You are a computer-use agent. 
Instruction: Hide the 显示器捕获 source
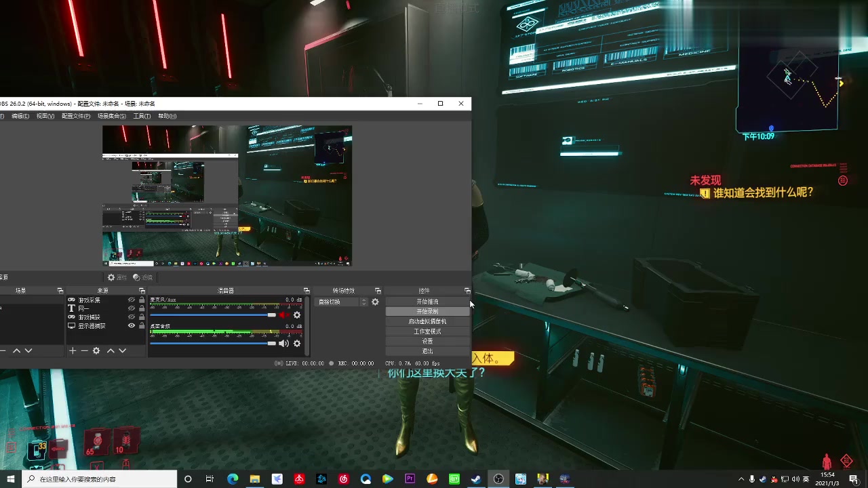[132, 326]
